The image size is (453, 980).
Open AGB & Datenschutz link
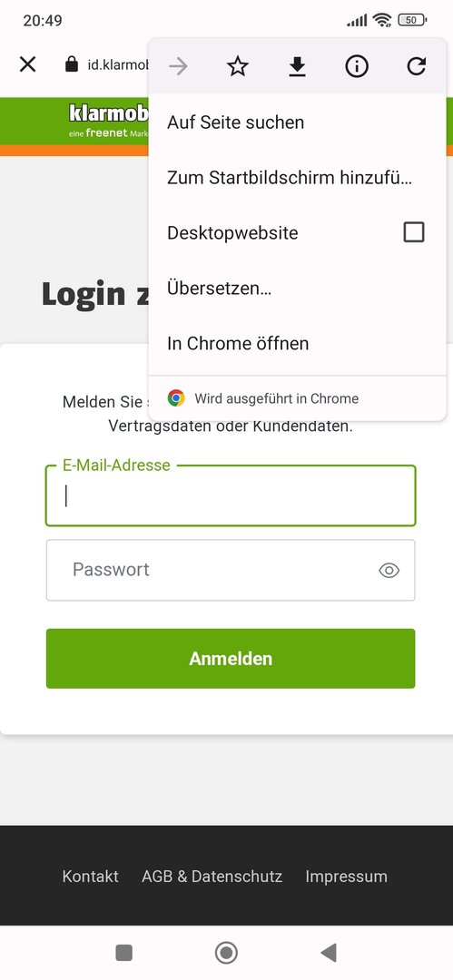click(212, 877)
